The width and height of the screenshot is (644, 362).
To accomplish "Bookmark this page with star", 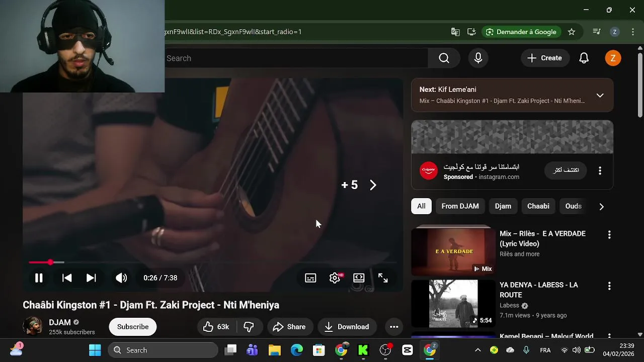I will click(572, 32).
